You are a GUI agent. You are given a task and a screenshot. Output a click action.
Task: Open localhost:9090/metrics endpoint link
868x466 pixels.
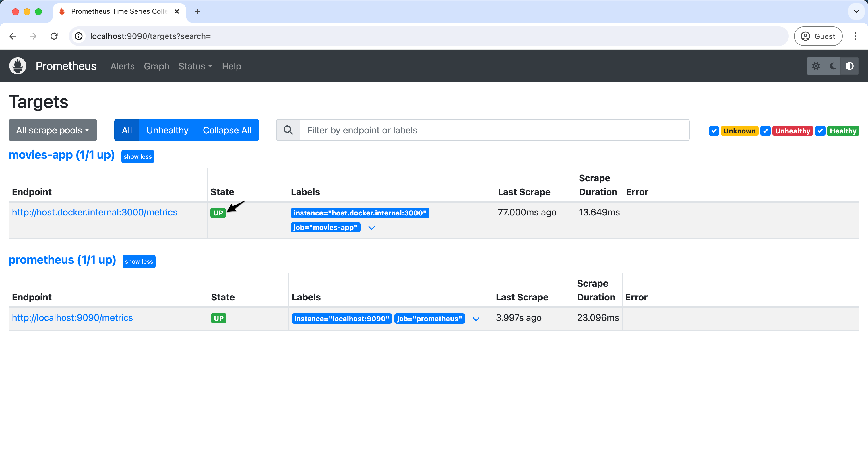pyautogui.click(x=72, y=318)
